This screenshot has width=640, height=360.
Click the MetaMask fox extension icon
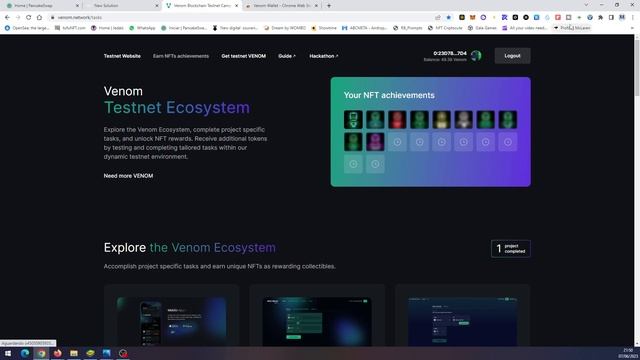pyautogui.click(x=473, y=18)
